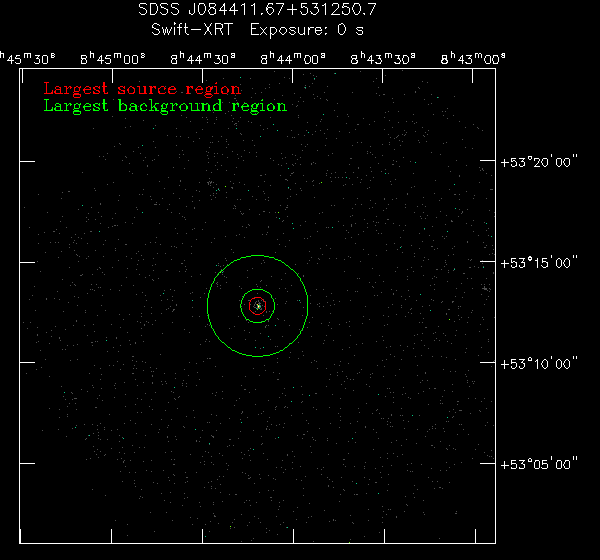
Task: Click the RA label 8h44m30s
Action: [203, 59]
